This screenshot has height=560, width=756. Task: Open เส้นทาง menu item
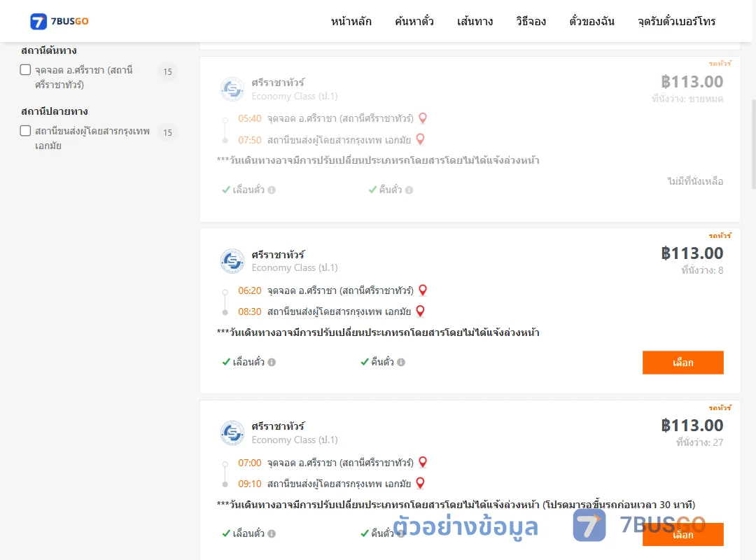pos(475,21)
